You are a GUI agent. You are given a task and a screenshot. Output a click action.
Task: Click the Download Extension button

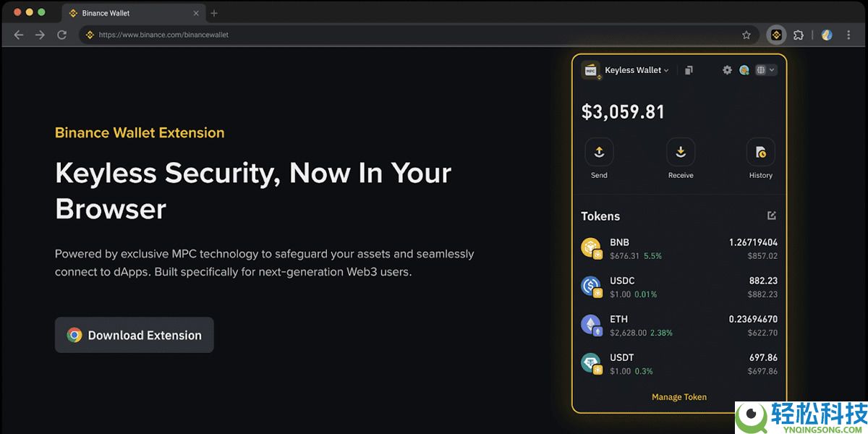point(135,335)
